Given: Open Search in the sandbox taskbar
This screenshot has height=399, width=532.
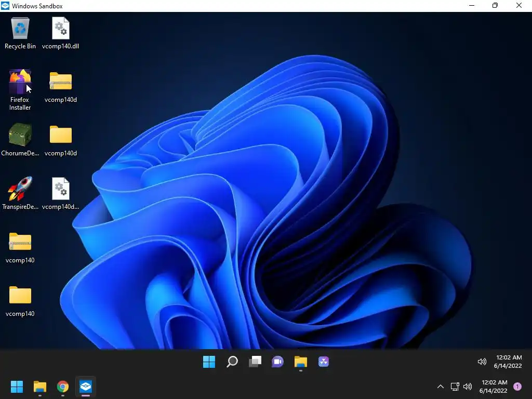Looking at the screenshot, I should pos(232,362).
